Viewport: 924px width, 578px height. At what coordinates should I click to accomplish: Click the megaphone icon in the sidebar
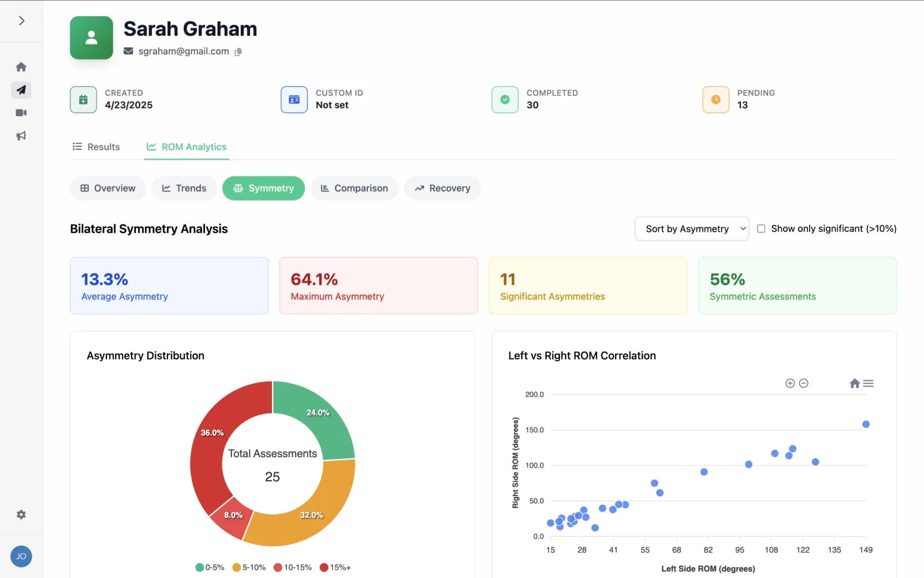coord(21,135)
